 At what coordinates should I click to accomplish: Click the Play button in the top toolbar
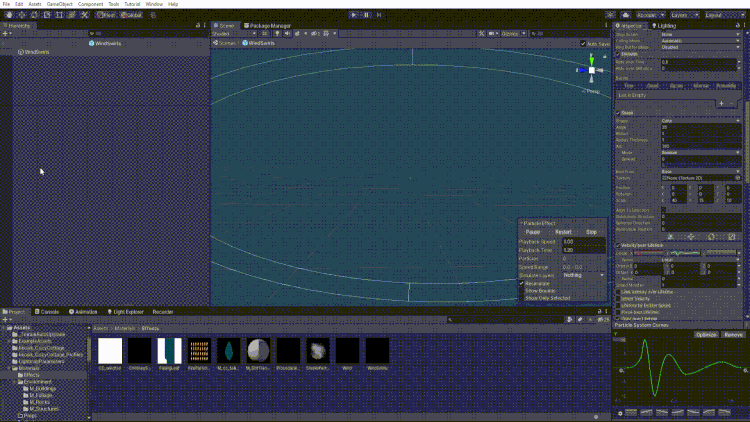coord(354,15)
